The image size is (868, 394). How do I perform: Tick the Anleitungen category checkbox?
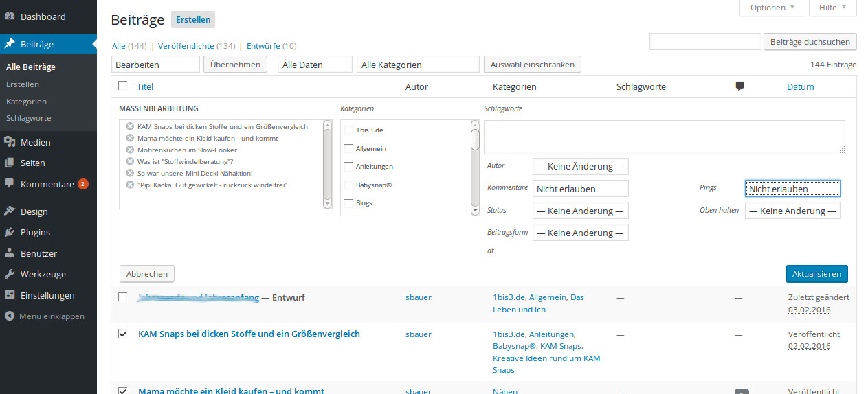[348, 167]
